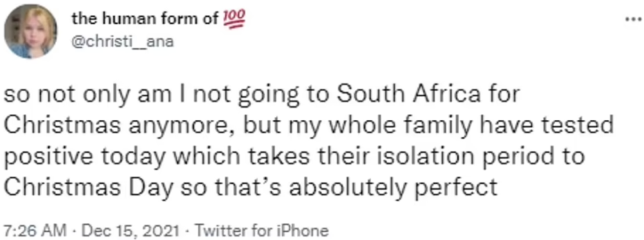
Task: Click the 100 emoji in the display name
Action: tap(234, 20)
